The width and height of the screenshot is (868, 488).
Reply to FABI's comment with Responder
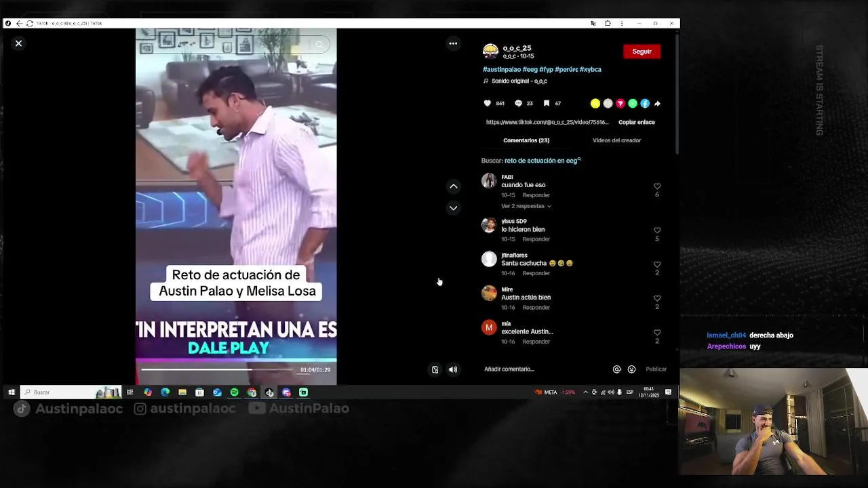coord(536,195)
